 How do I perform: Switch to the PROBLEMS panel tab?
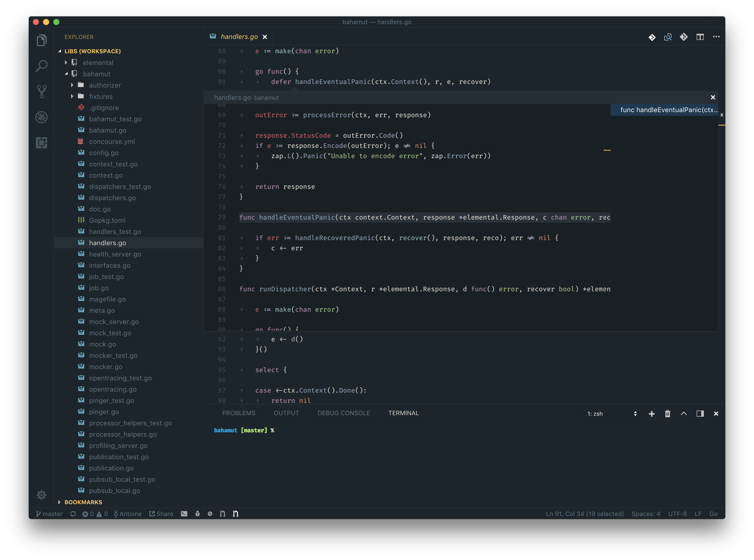click(238, 413)
